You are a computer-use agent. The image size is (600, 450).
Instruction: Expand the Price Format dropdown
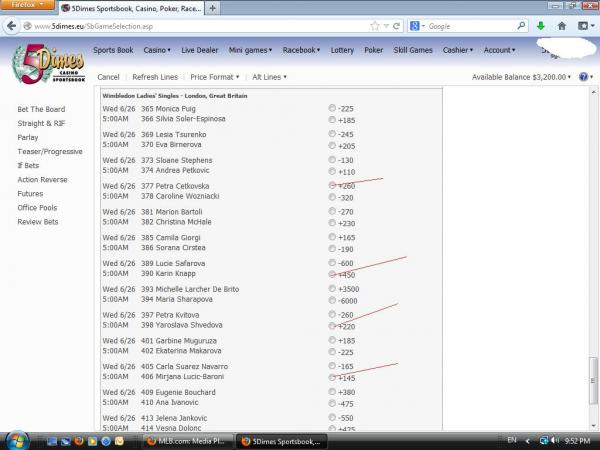[x=216, y=77]
